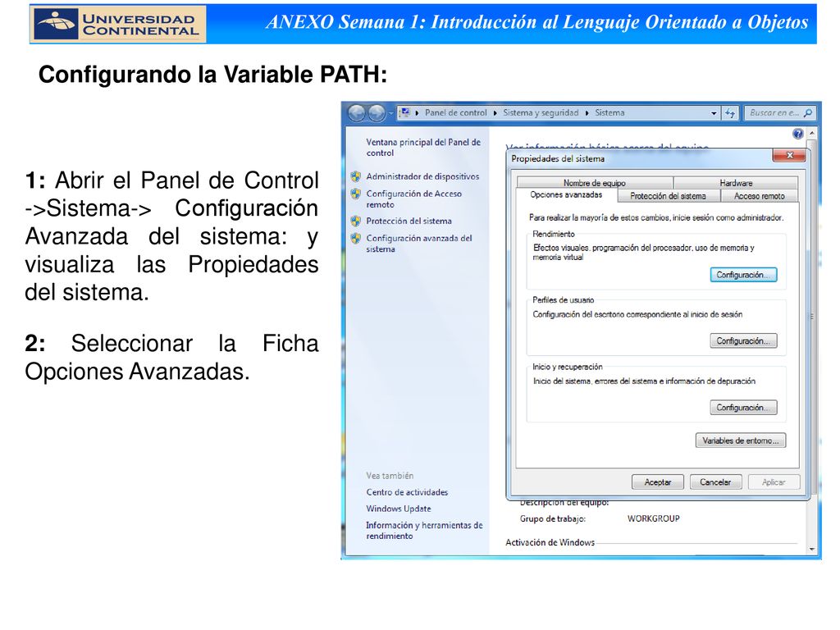Image resolution: width=840 pixels, height=630 pixels.
Task: Open Ventana principal del Panel de control
Action: [423, 148]
